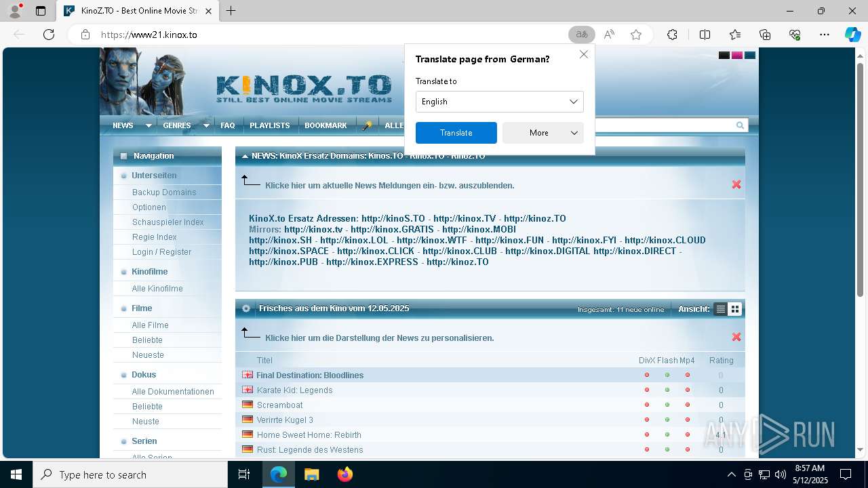Collapse the Kinofilme navigation section
868x488 pixels.
(123, 272)
